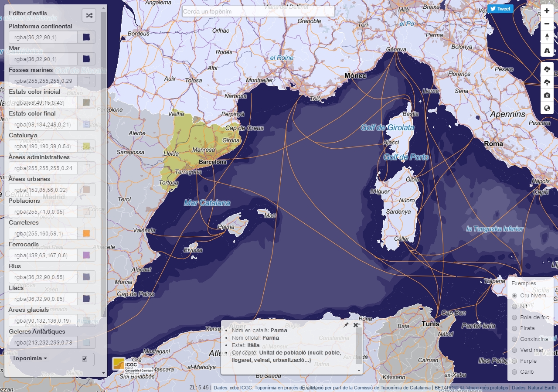558x392 pixels.
Task: Toggle the Toponímia checkbox
Action: [x=85, y=359]
